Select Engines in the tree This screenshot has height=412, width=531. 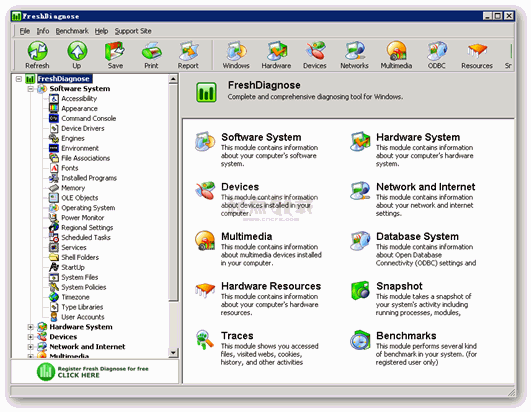point(72,138)
